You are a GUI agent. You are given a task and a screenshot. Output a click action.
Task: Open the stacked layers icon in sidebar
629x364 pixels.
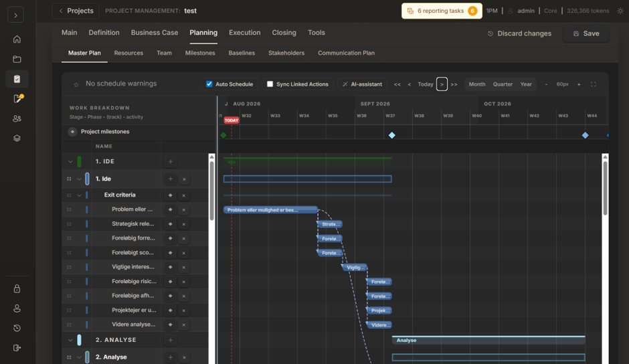tap(17, 138)
